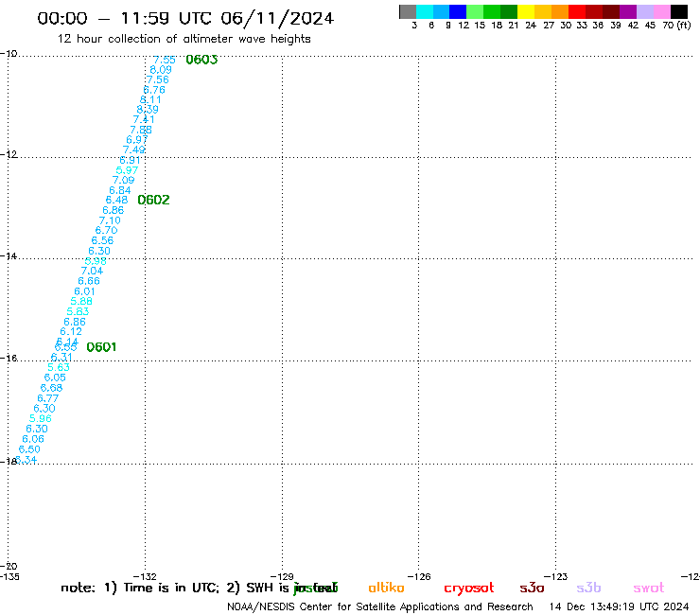Click the swot satellite legend label

point(649,589)
